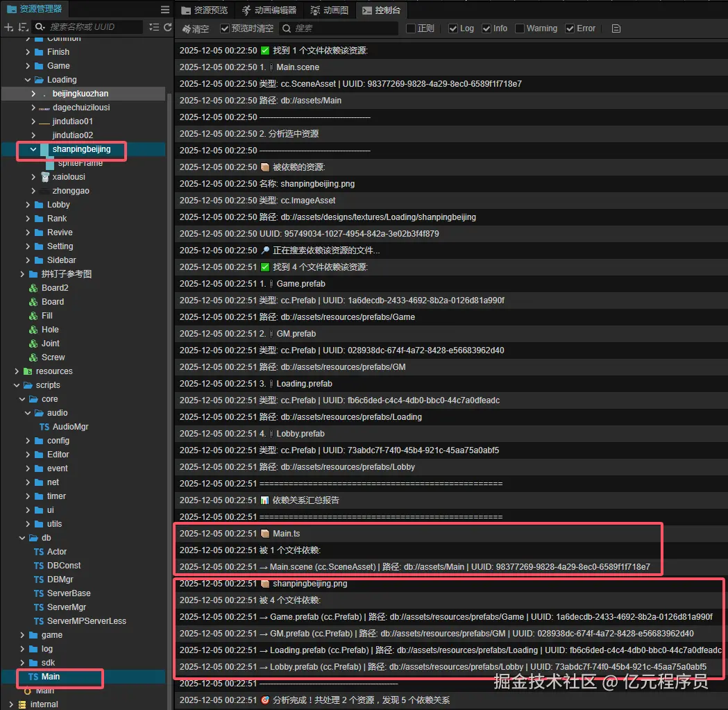
Task: Expand the Game textures folder
Action: [x=28, y=66]
